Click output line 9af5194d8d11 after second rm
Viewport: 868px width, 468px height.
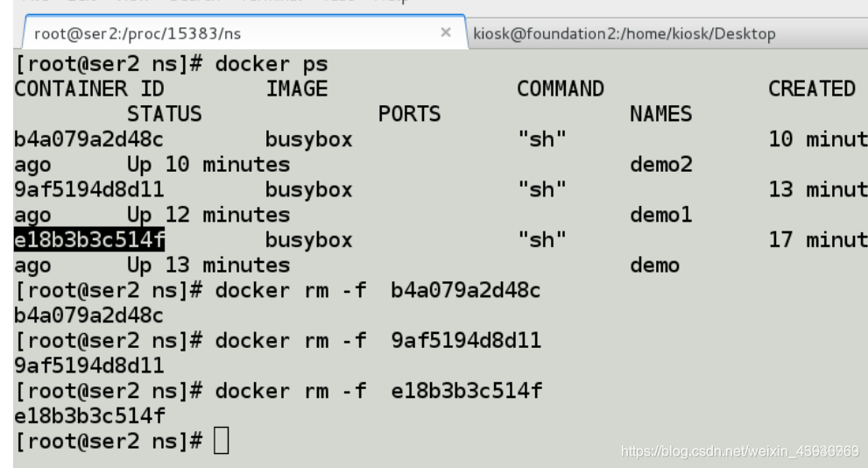tap(89, 365)
